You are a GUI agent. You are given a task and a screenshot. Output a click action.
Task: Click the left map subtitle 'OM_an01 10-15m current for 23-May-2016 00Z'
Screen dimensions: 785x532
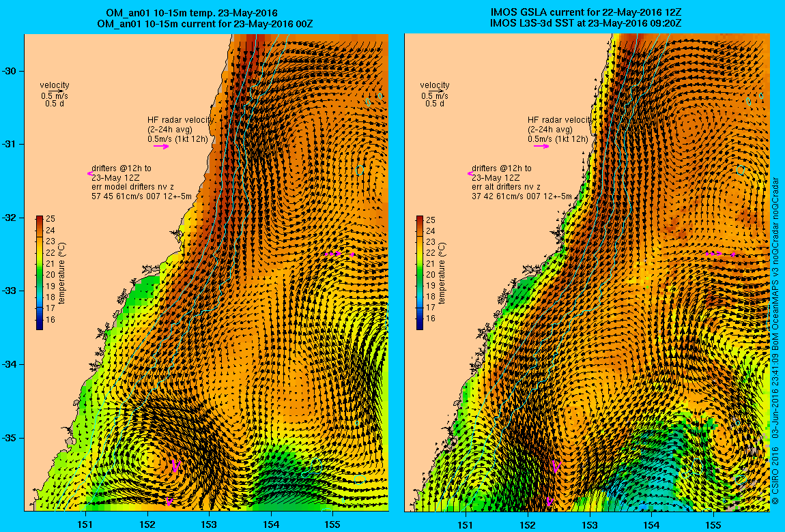[x=205, y=23]
